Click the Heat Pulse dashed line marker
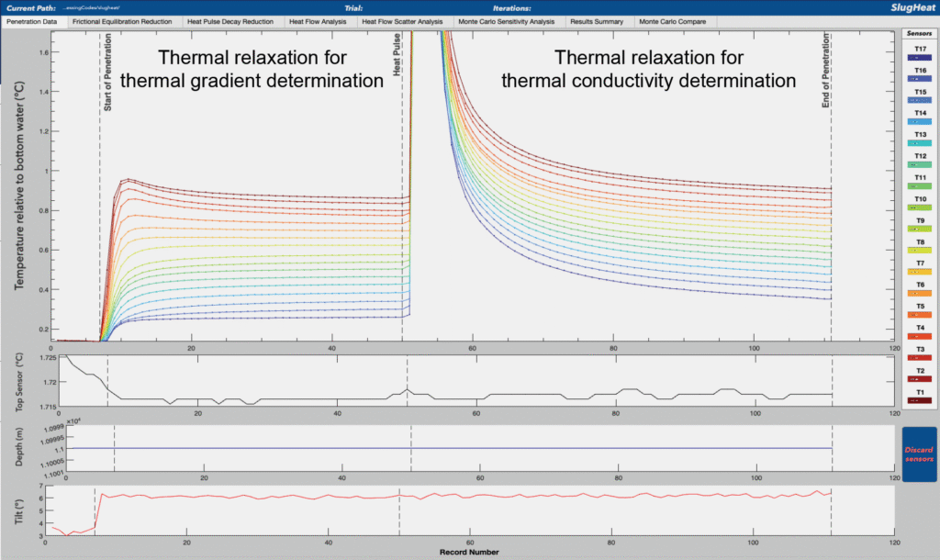The width and height of the screenshot is (940, 560). (x=403, y=184)
